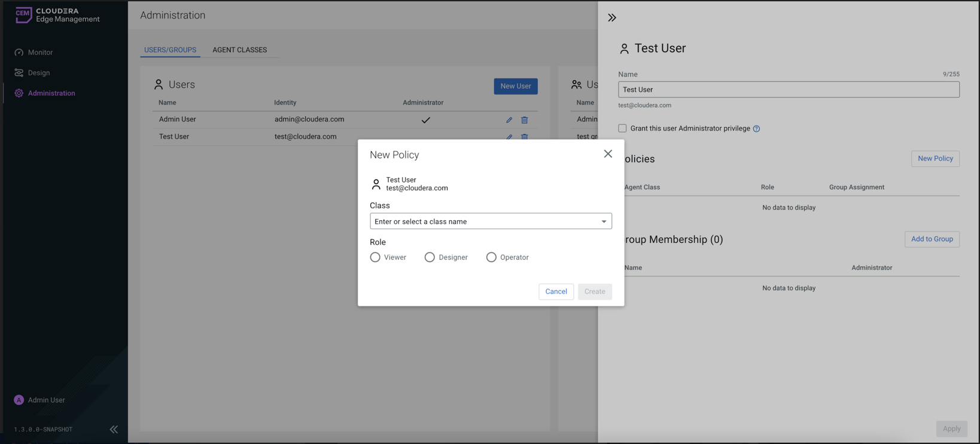980x444 pixels.
Task: Select the Designer role radio button
Action: point(430,257)
